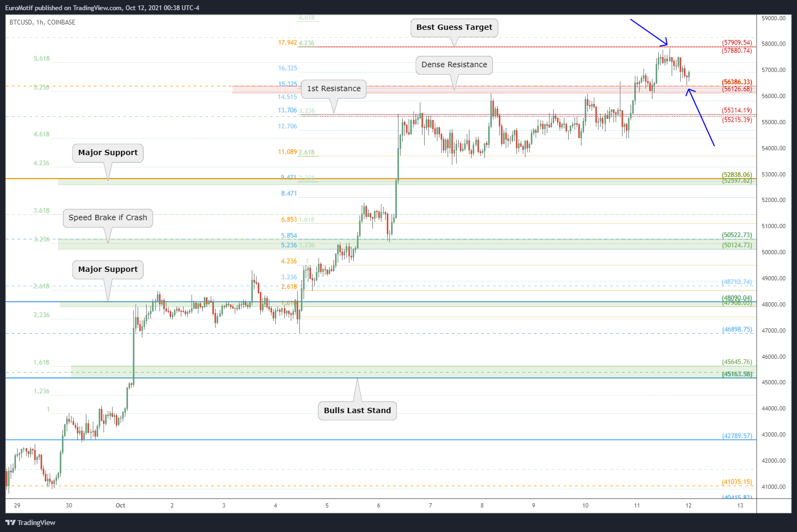Image resolution: width=797 pixels, height=532 pixels.
Task: Click the 5.854 blue Fibonacci label
Action: (289, 236)
